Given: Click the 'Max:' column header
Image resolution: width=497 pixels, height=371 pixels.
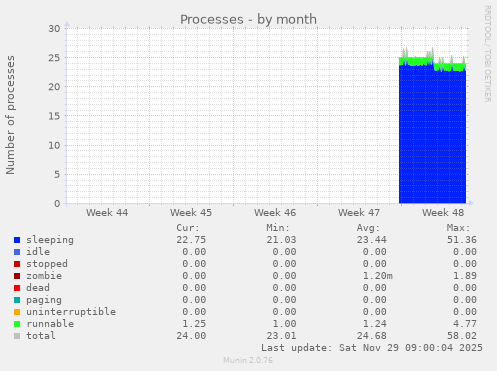Looking at the screenshot, I should point(459,228).
